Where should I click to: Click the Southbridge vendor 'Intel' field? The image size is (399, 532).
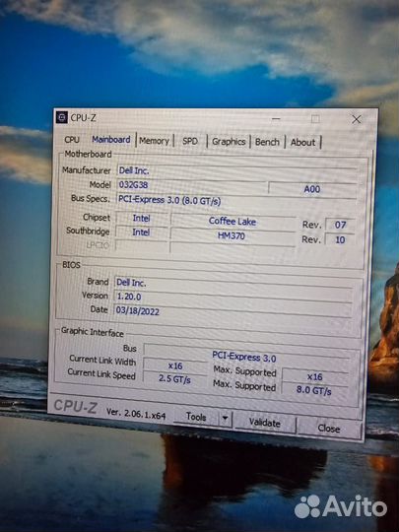coord(141,233)
